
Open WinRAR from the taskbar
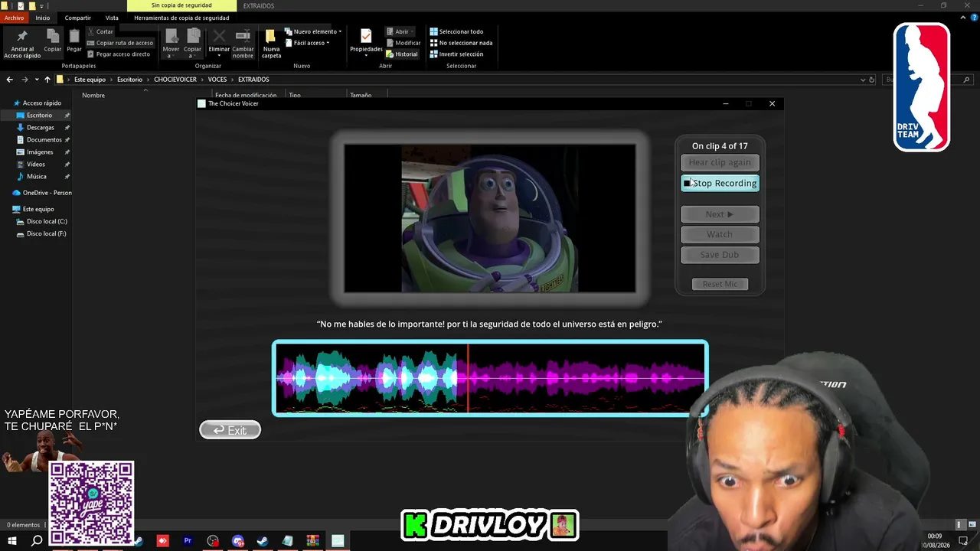(312, 541)
